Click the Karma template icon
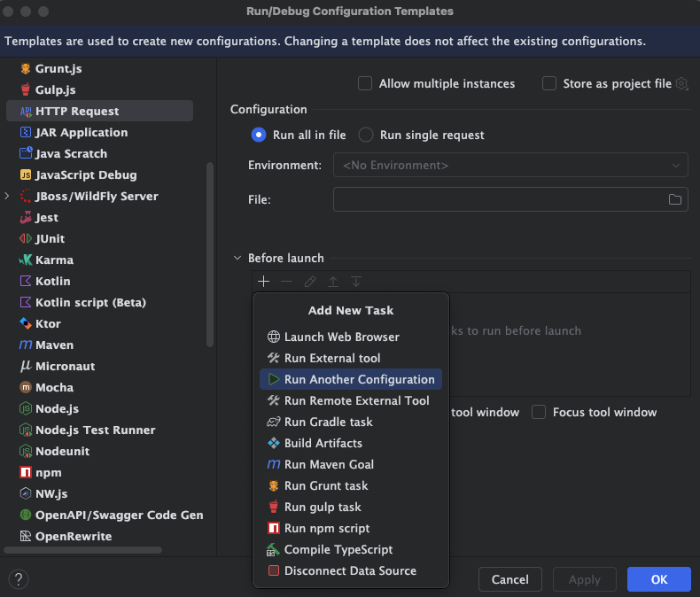 click(26, 260)
